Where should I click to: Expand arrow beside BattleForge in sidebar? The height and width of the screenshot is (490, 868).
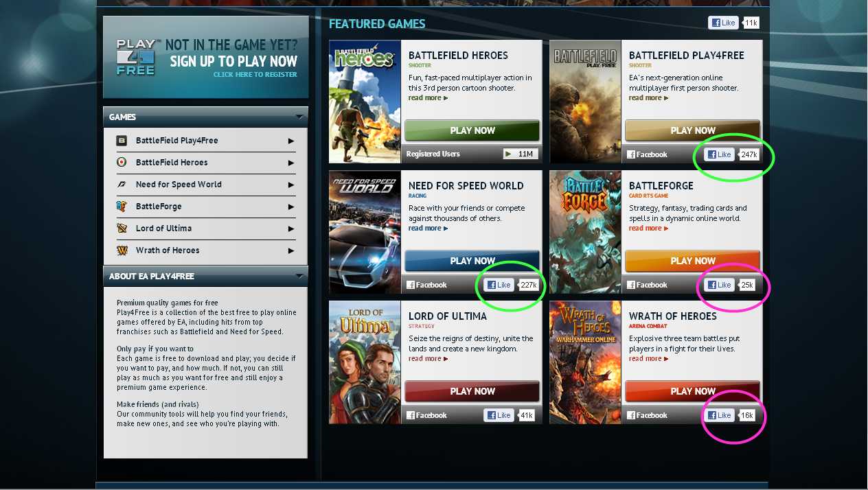pyautogui.click(x=291, y=207)
